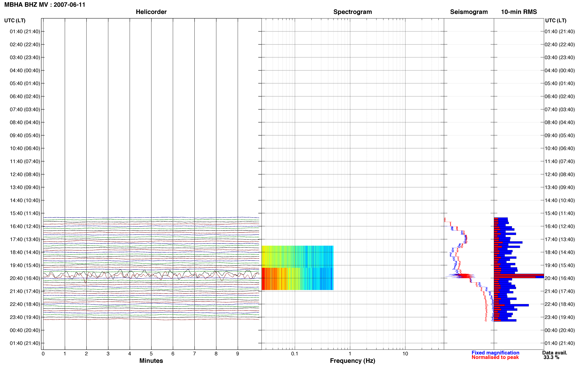Click left axis label '13:40 (09:40)'
This screenshot has height=368, width=588.
click(25, 187)
